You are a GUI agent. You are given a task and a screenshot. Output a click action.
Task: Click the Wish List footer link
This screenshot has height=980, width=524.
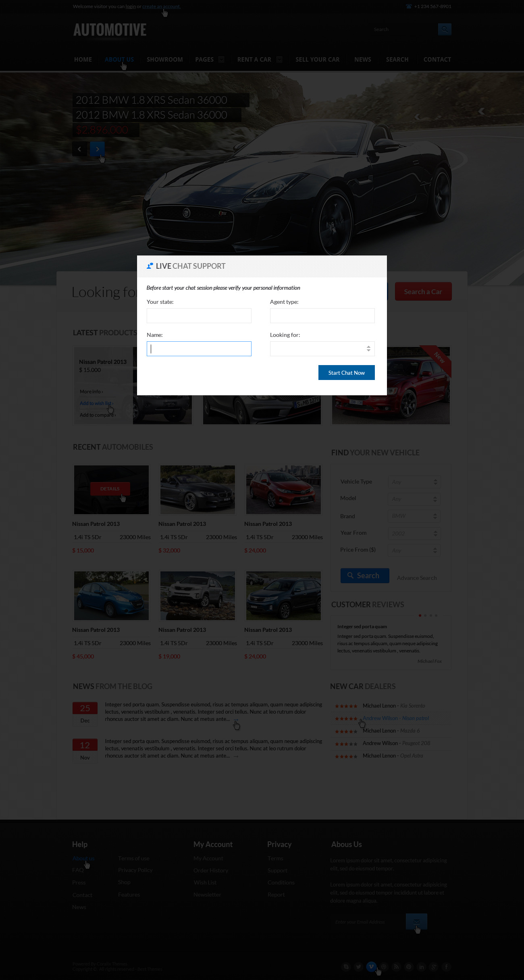coord(205,882)
